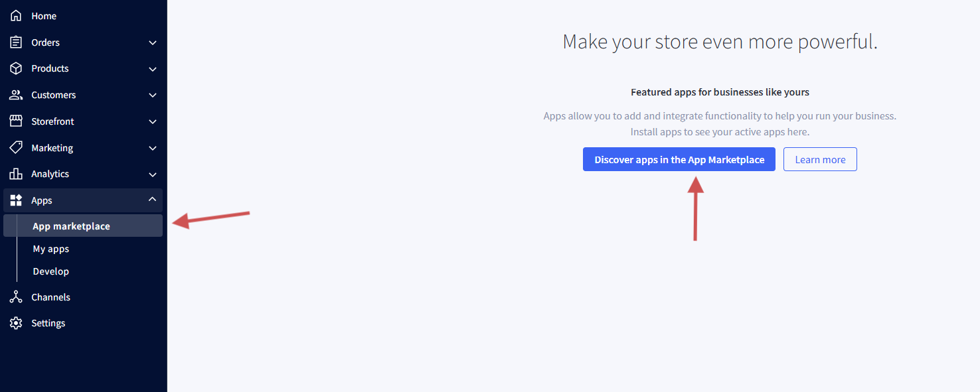Expand the Orders menu chevron
The width and height of the screenshot is (980, 392).
153,42
